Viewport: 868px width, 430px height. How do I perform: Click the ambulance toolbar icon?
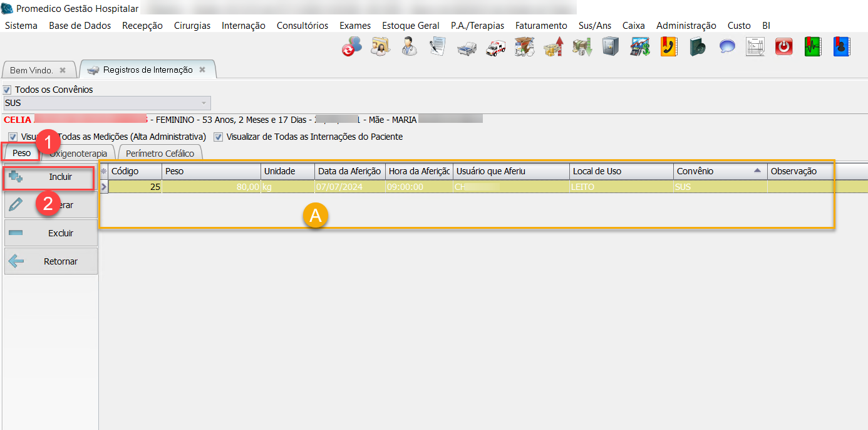pos(495,47)
